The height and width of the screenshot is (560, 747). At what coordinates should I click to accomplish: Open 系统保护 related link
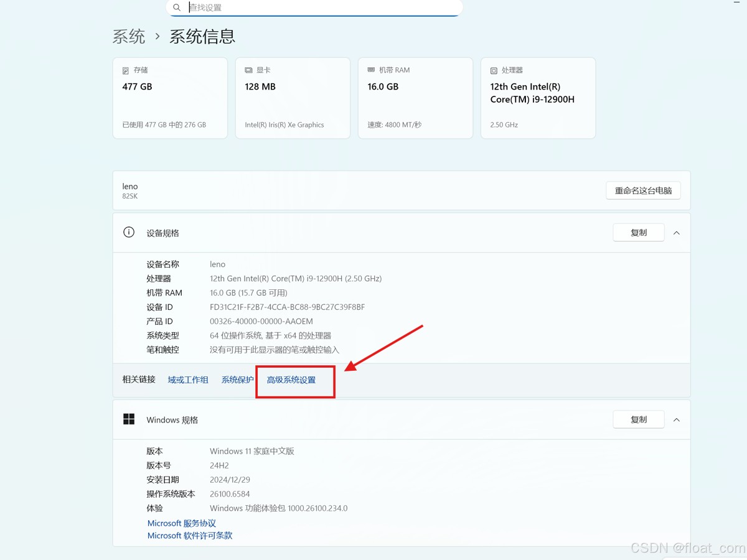238,380
